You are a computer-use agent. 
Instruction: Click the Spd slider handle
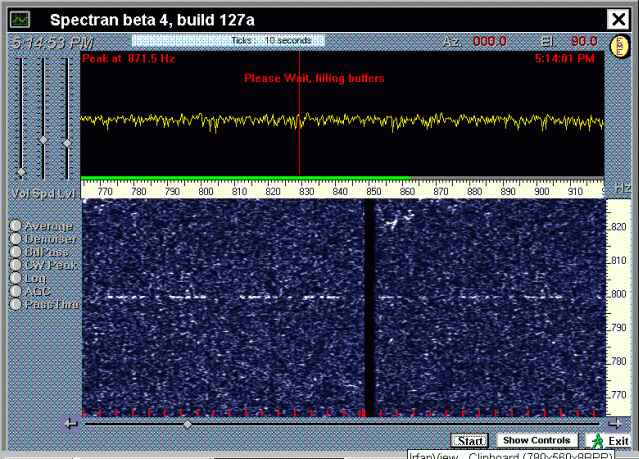pos(43,140)
